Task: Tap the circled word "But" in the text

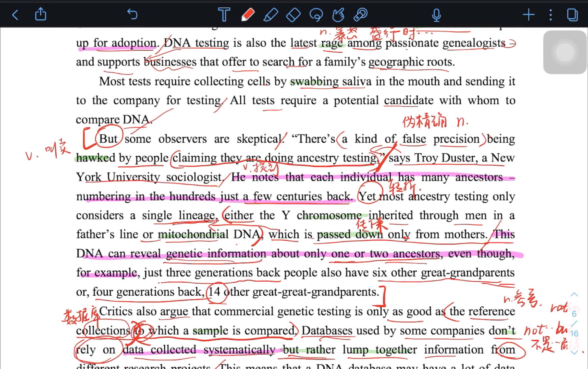Action: point(108,139)
